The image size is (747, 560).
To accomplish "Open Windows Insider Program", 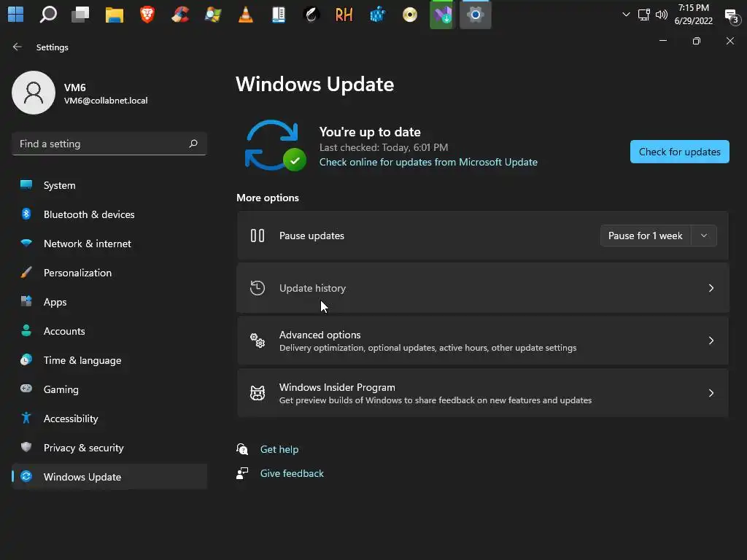I will pos(483,393).
